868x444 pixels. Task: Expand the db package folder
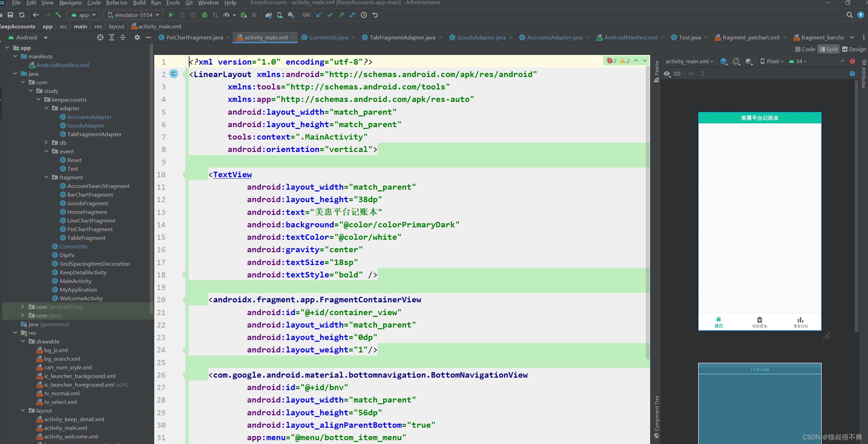click(46, 143)
